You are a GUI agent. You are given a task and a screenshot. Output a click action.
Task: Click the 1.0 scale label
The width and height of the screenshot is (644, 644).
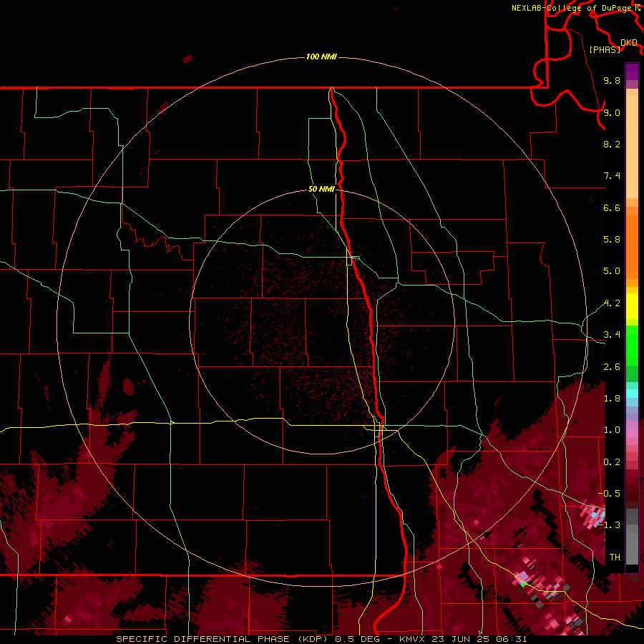pos(612,430)
